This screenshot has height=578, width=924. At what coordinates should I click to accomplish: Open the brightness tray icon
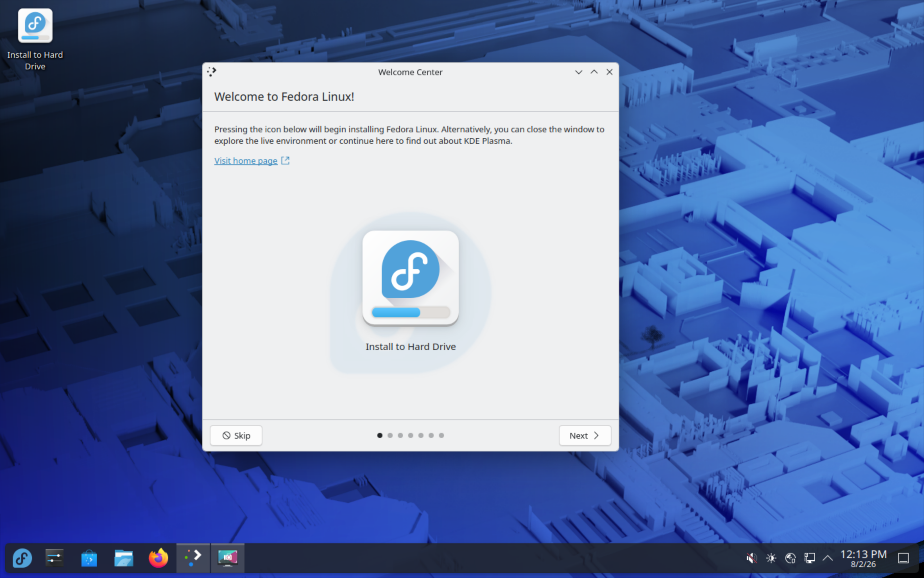point(771,558)
